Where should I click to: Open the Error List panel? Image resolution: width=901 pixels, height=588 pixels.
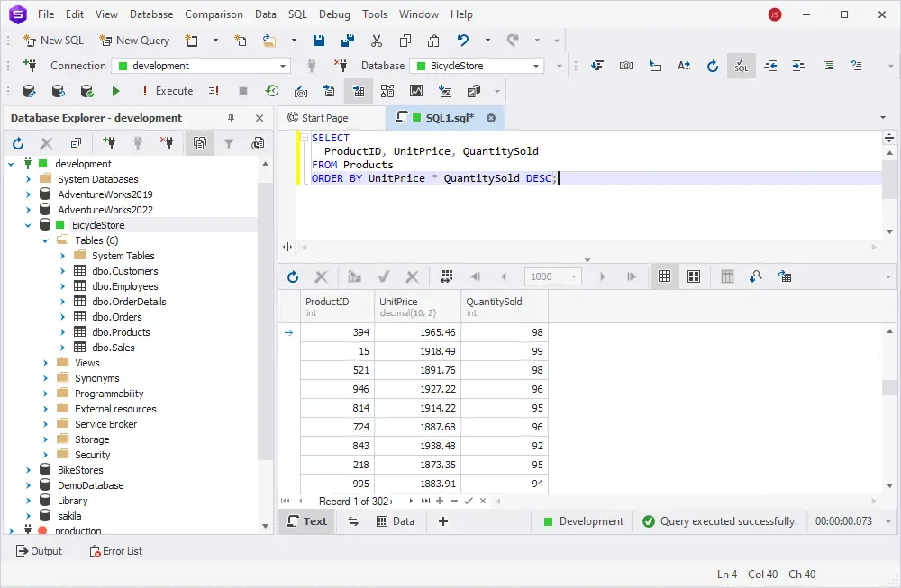pyautogui.click(x=115, y=551)
